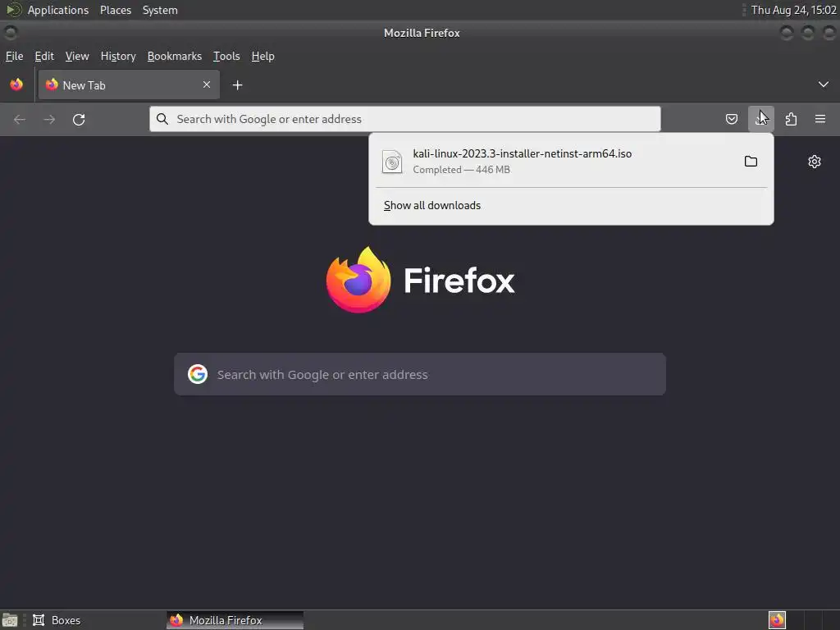Open the Firefox View pinned icon
Screen dimensions: 840x630
click(16, 84)
